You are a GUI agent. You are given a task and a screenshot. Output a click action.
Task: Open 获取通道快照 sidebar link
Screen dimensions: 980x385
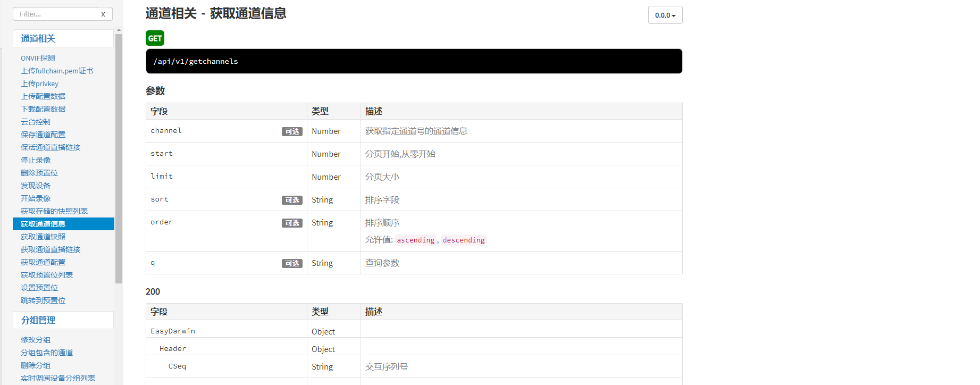coord(43,237)
